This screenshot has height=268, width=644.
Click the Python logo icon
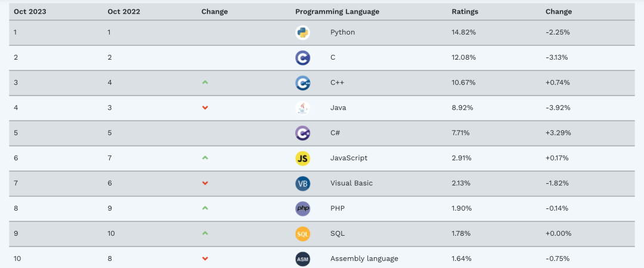(302, 32)
